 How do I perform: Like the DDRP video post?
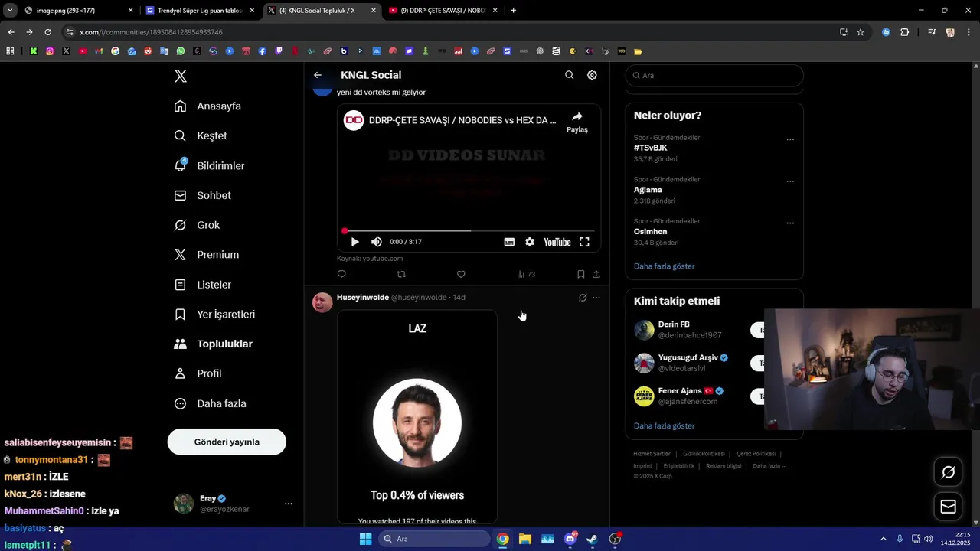coord(461,274)
